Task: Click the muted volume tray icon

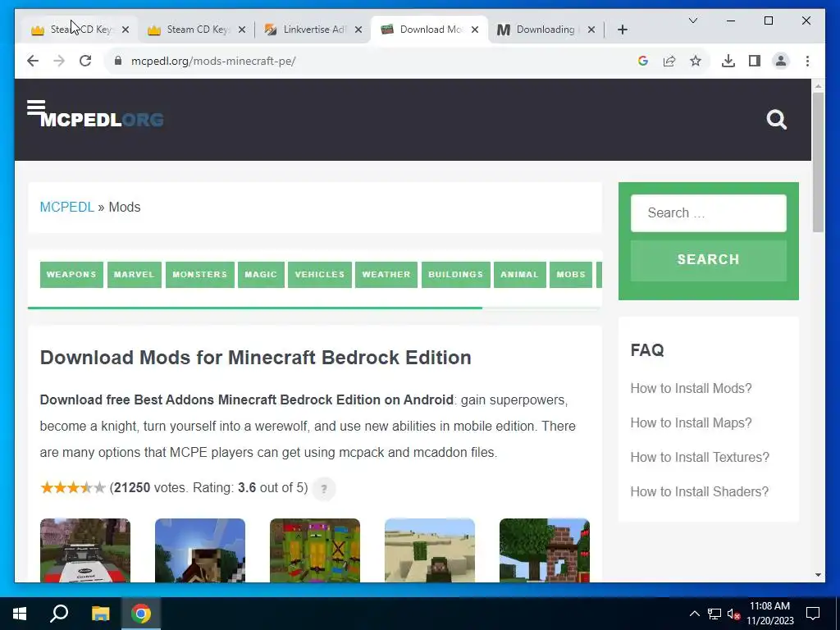Action: (x=733, y=614)
